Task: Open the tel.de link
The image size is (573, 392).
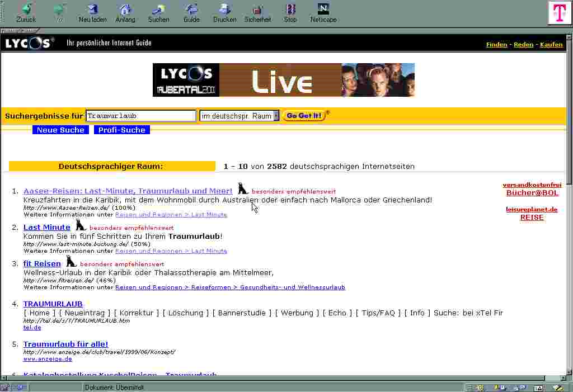Action: (32, 327)
